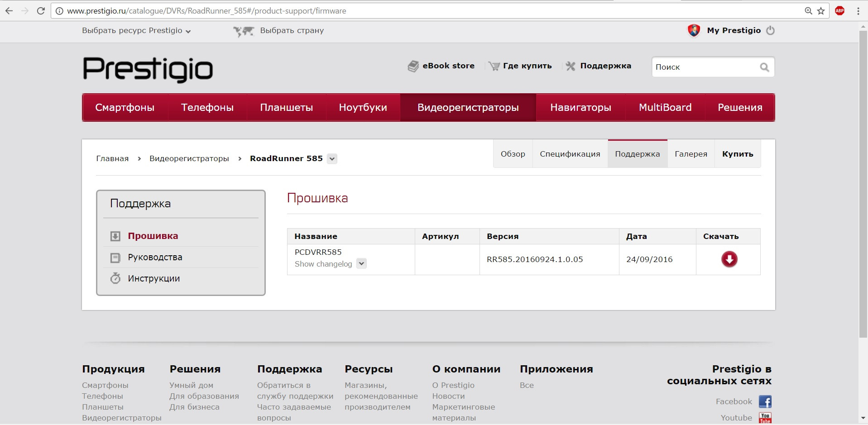The height and width of the screenshot is (425, 868).
Task: Open footer link Для образования
Action: [x=204, y=396]
